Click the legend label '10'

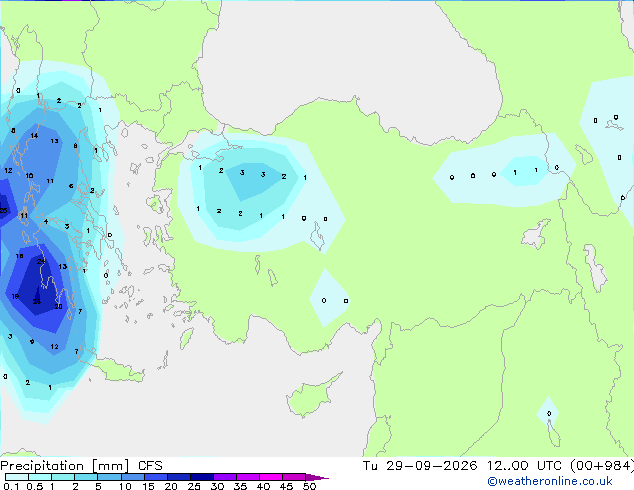(125, 486)
